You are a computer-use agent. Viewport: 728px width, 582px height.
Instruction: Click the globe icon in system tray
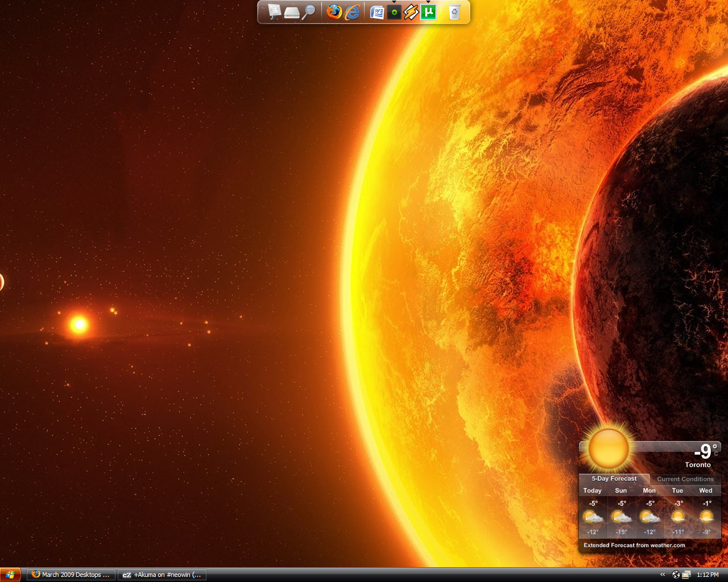click(x=676, y=575)
